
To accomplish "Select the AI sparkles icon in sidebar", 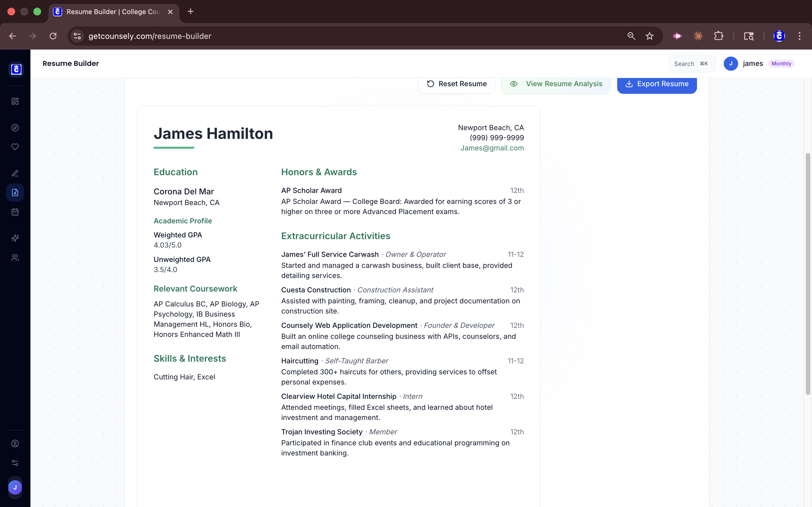I will 15,238.
